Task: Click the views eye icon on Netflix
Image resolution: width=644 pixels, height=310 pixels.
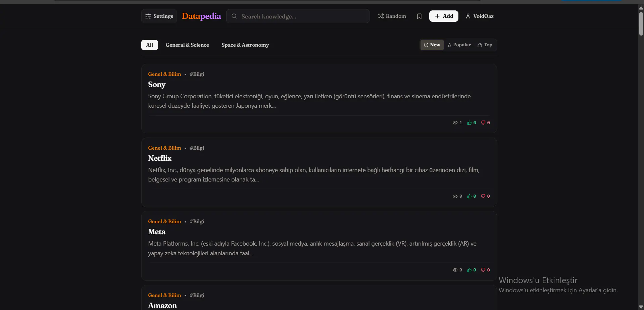Action: [455, 196]
